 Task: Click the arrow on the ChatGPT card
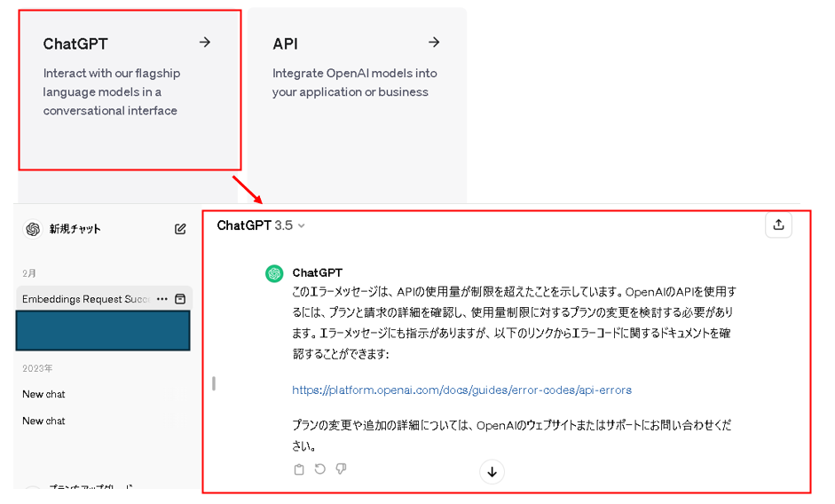coord(205,43)
